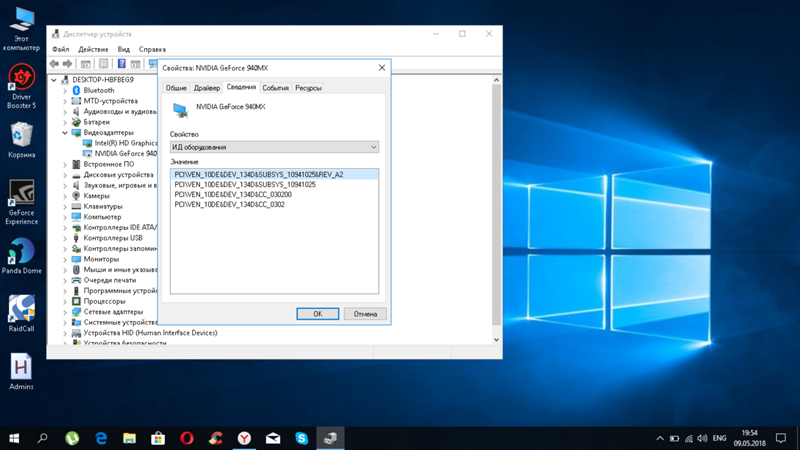Expand the Встроенное ПО category

65,164
